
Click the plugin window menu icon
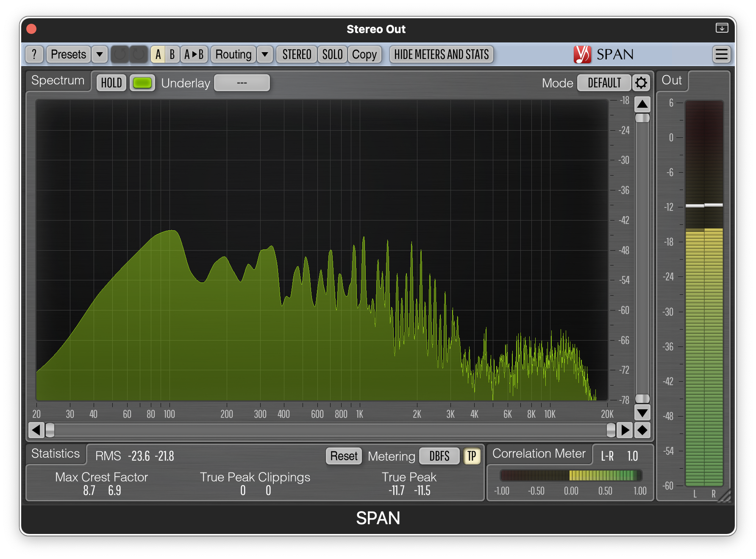click(x=722, y=28)
